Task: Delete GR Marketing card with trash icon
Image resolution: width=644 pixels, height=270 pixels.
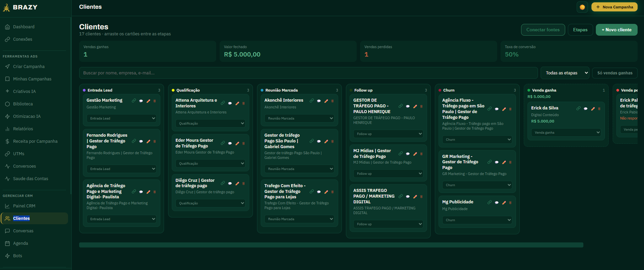Action: (x=510, y=162)
